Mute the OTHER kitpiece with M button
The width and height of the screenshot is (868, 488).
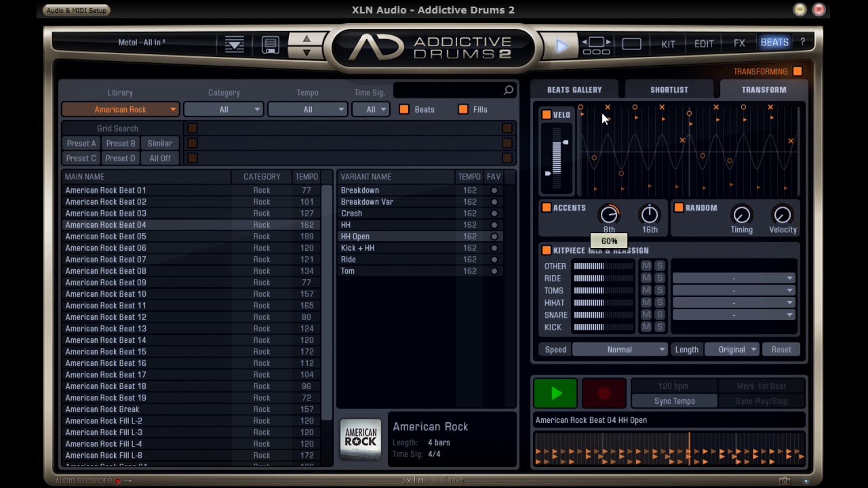point(646,266)
